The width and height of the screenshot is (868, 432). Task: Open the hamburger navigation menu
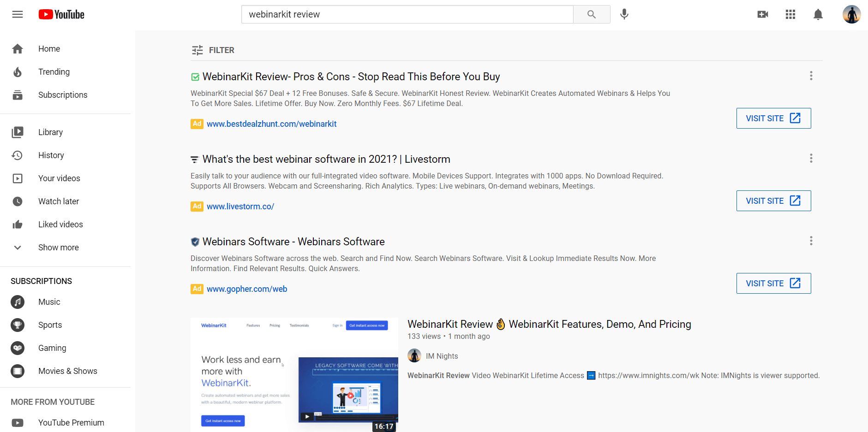coord(17,14)
